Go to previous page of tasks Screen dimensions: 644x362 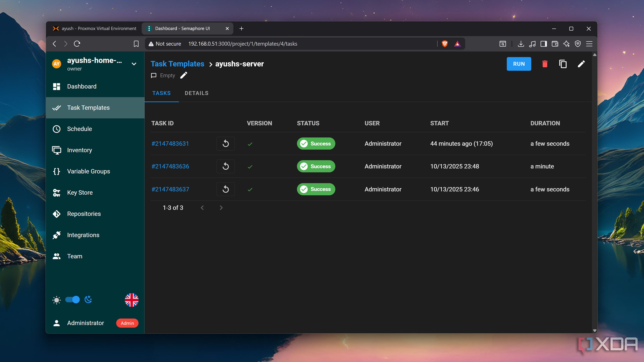pos(202,208)
